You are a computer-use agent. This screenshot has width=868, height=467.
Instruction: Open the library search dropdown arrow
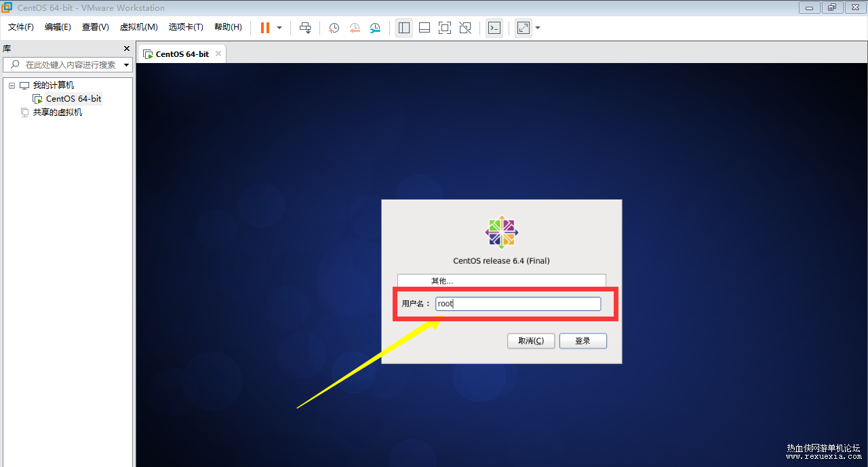(x=126, y=65)
